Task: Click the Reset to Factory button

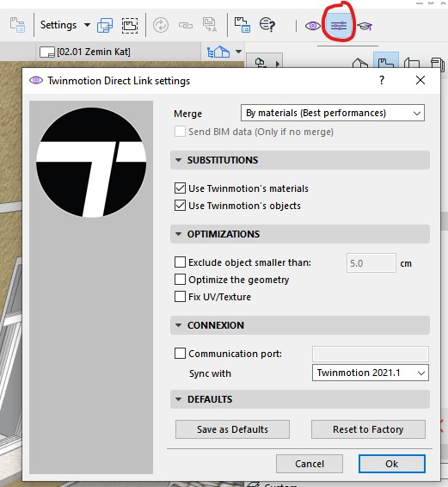Action: point(368,429)
